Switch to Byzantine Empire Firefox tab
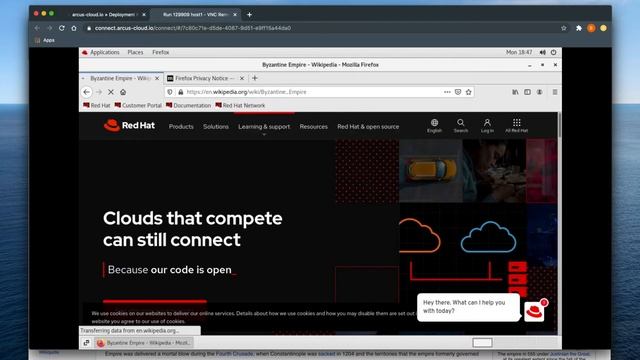 (x=120, y=78)
